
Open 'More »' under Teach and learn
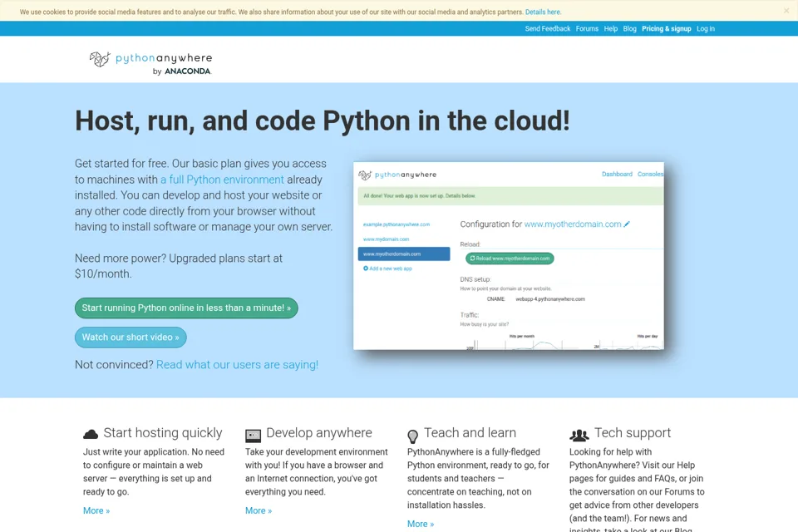point(421,524)
